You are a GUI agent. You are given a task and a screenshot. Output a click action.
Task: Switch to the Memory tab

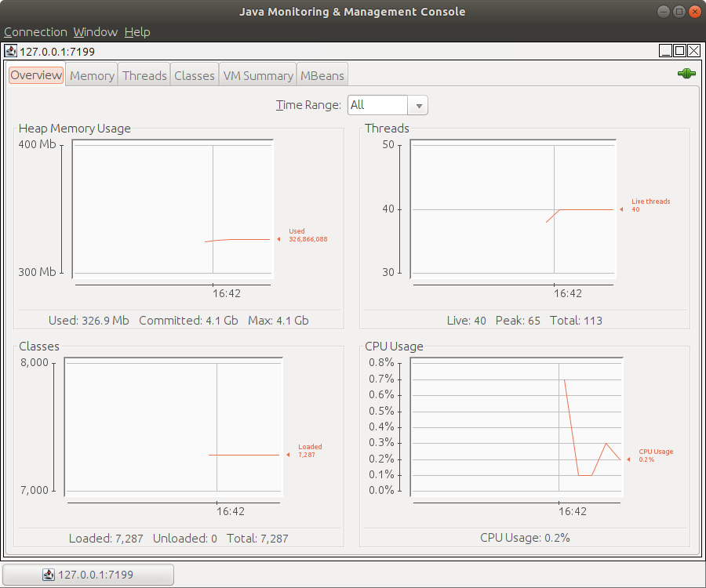coord(92,75)
